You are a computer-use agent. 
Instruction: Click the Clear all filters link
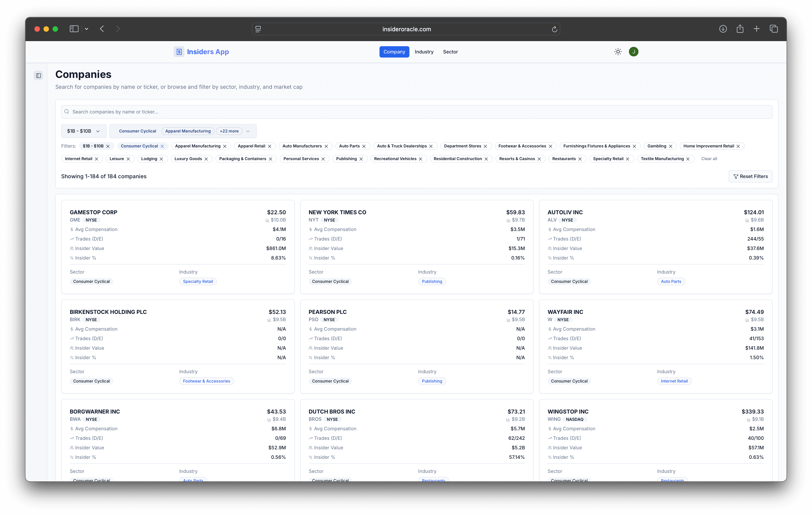pos(709,159)
